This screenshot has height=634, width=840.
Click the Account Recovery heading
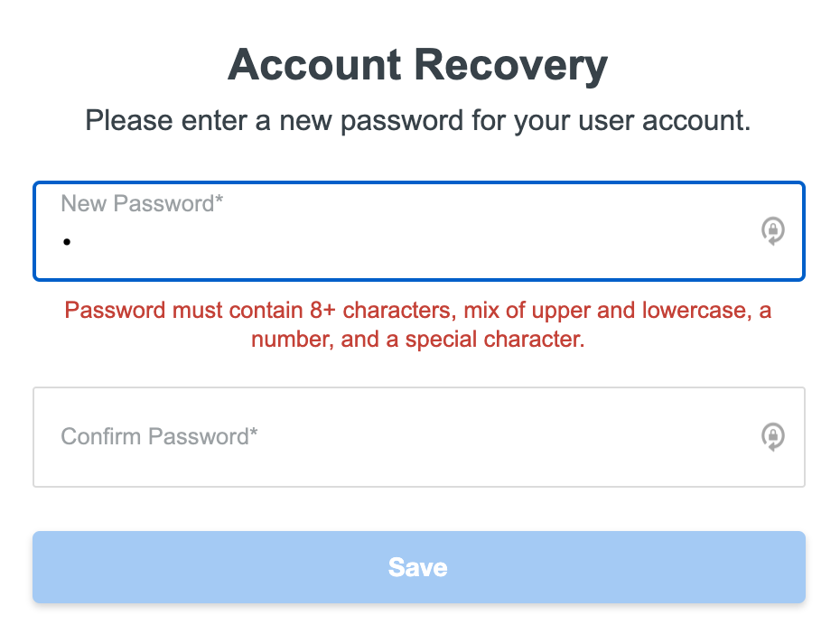pos(418,65)
